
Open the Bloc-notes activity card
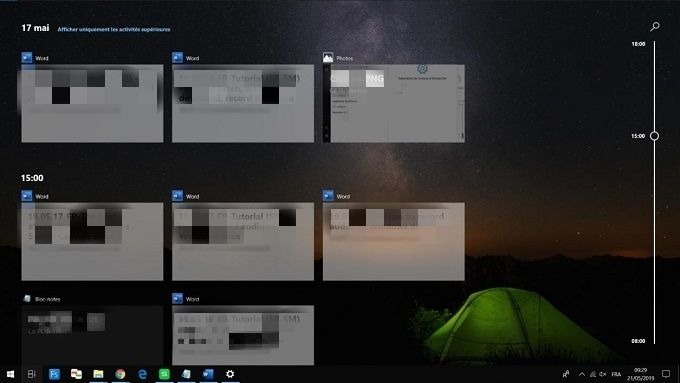click(x=92, y=335)
